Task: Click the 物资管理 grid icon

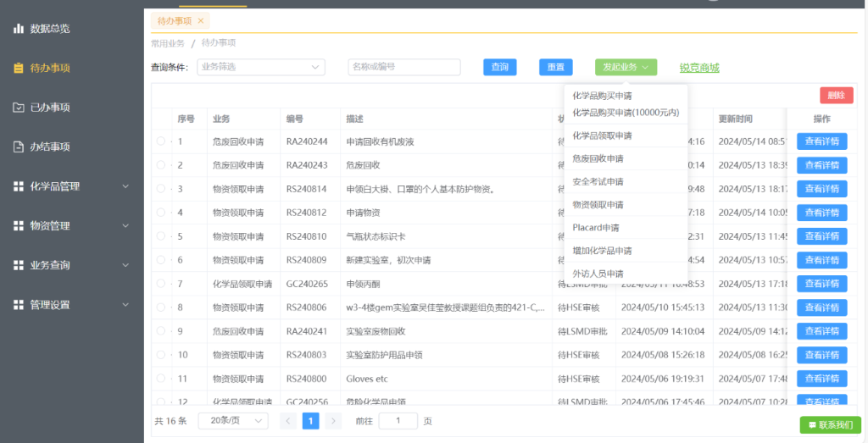Action: coord(19,226)
